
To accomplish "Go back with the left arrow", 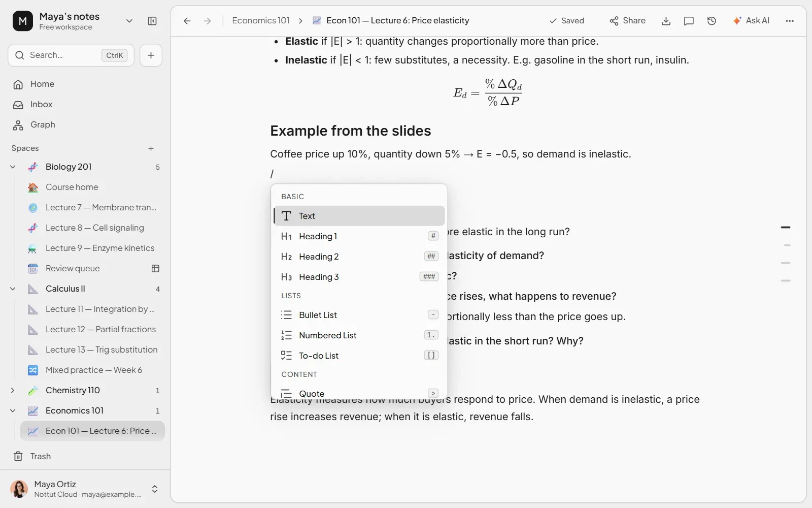I will click(x=187, y=21).
